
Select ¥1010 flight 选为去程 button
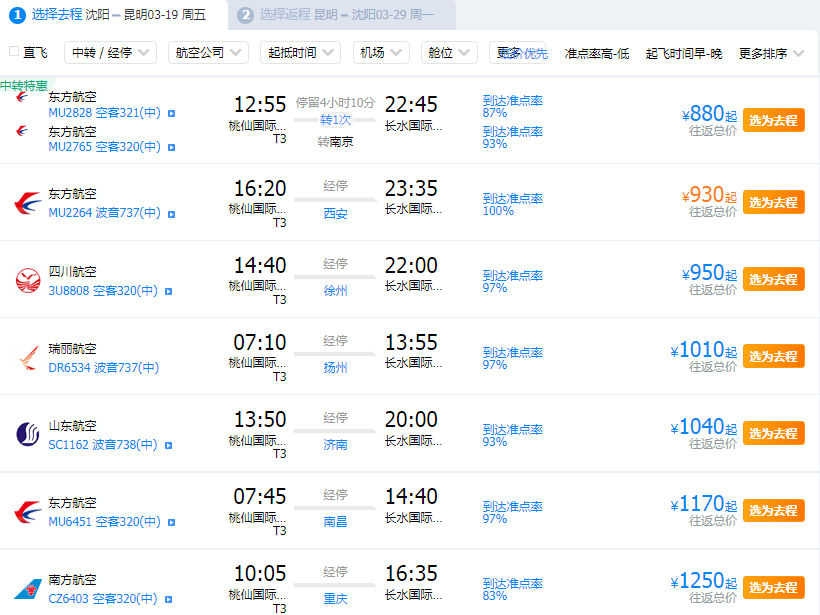(x=773, y=357)
